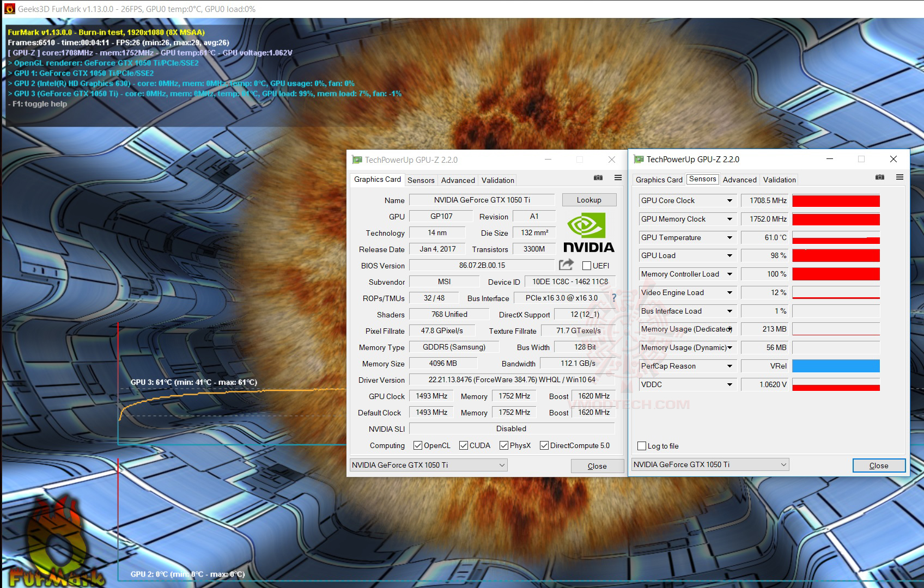This screenshot has height=588, width=924.
Task: Click the GPU-Z app icon in left window title bar
Action: click(357, 160)
